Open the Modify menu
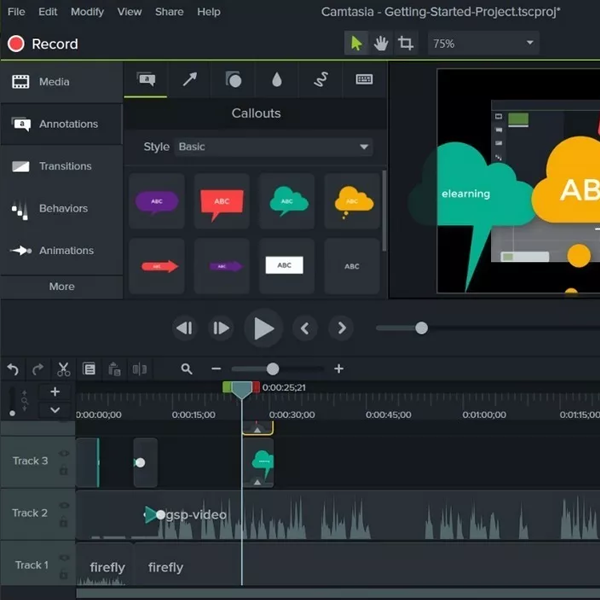This screenshot has width=600, height=600. 87,12
